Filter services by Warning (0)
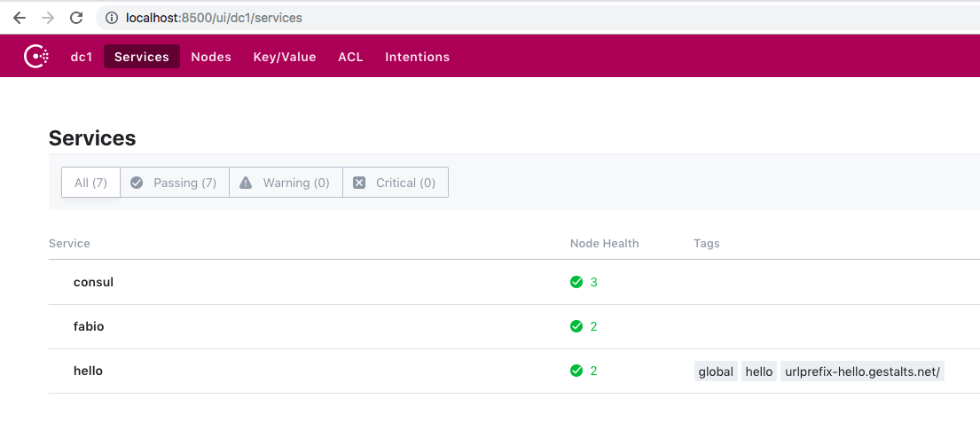Viewport: 980px width, 422px height. point(286,183)
